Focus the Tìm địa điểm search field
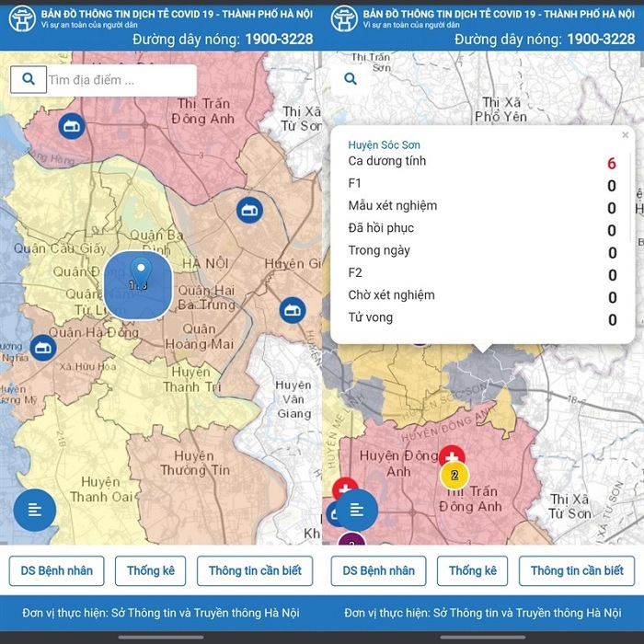 coord(120,80)
